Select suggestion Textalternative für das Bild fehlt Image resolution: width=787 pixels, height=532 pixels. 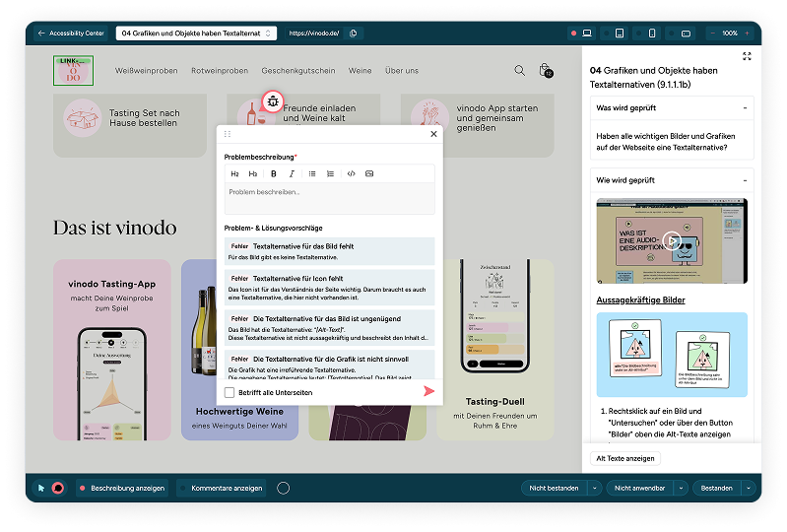pyautogui.click(x=329, y=251)
